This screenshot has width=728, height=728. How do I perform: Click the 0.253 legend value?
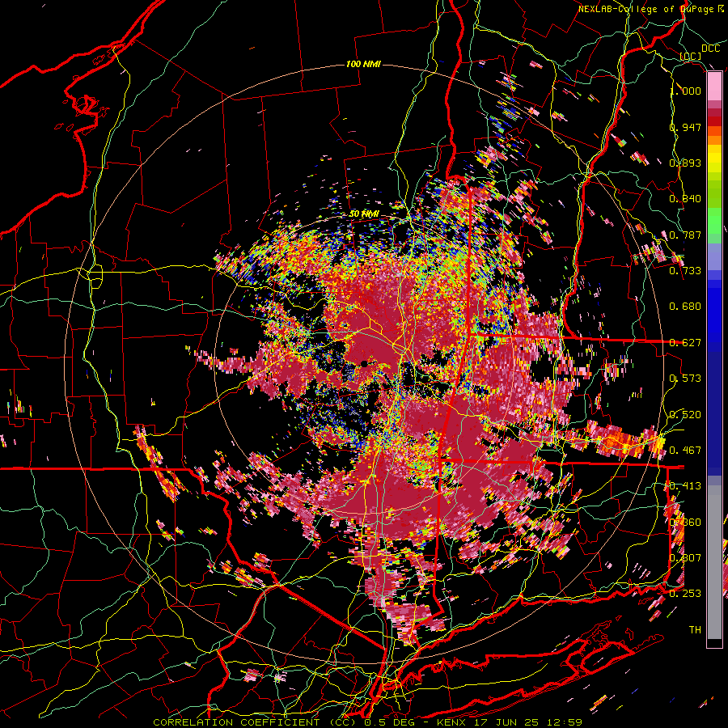[x=686, y=594]
